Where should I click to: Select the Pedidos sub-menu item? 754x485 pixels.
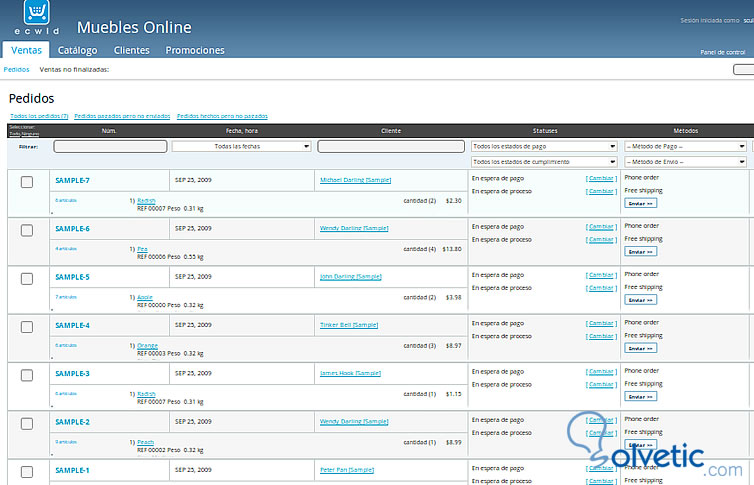click(x=16, y=70)
